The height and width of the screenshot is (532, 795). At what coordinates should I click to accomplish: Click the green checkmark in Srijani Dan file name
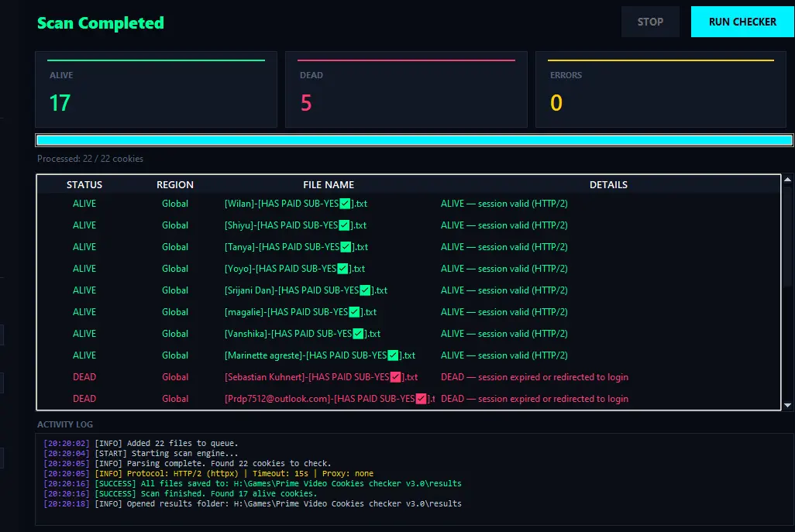point(365,291)
